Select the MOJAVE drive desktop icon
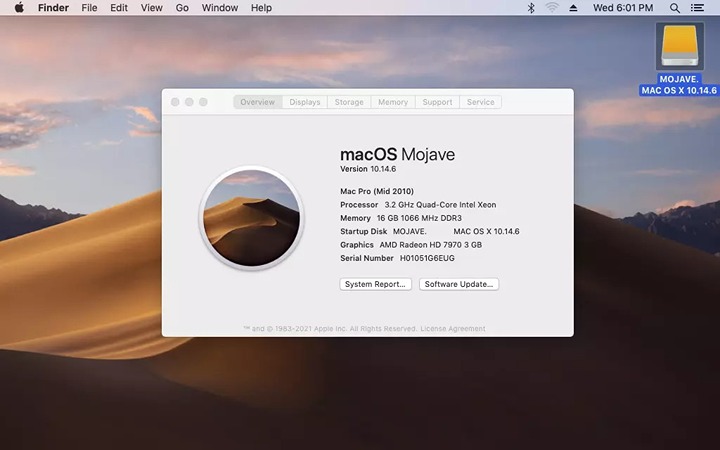Screen dimensions: 720x450 tap(679, 47)
